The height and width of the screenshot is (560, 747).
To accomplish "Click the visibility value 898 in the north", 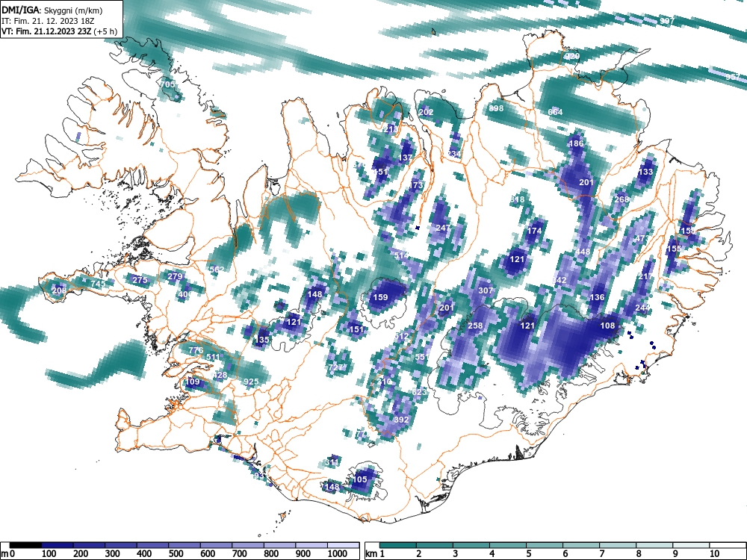I will 496,108.
